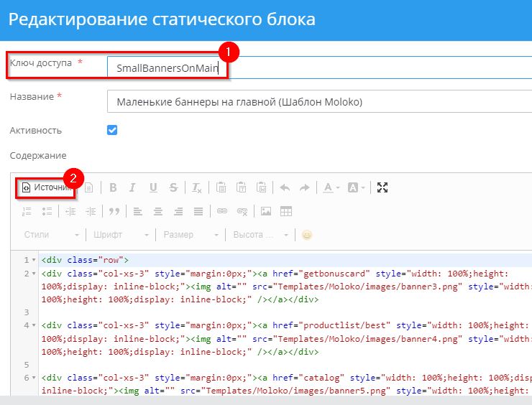The height and width of the screenshot is (405, 532).
Task: Open the background color picker
Action: point(357,187)
